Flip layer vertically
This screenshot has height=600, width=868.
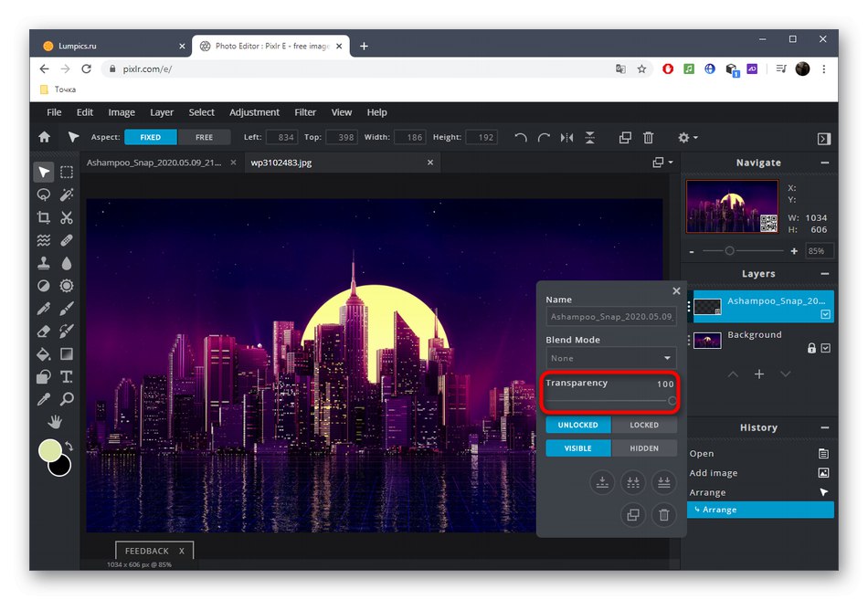590,137
